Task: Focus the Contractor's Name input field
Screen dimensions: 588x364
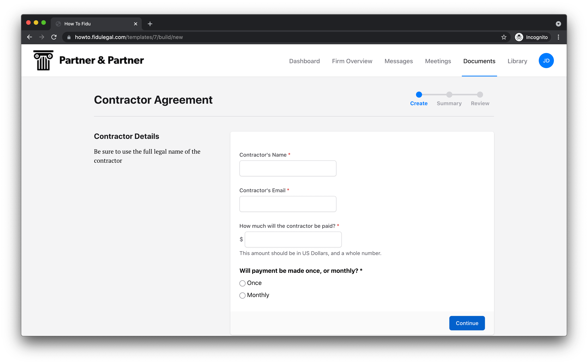Action: tap(288, 168)
